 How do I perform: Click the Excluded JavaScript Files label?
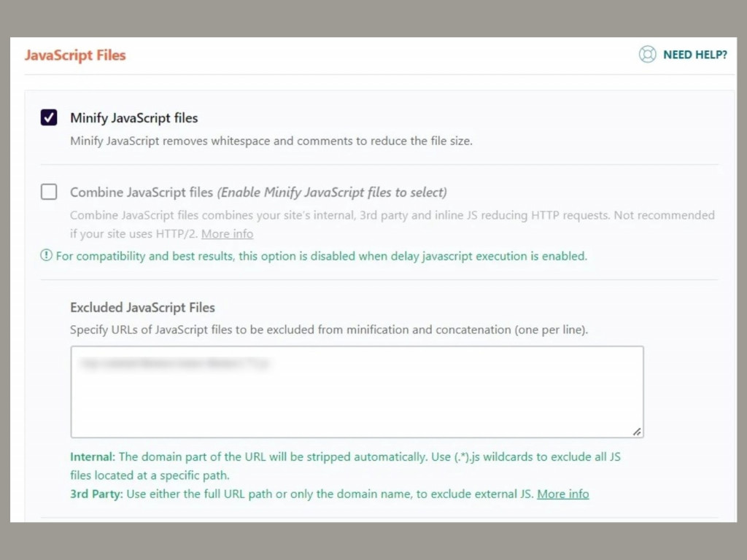[x=142, y=308]
